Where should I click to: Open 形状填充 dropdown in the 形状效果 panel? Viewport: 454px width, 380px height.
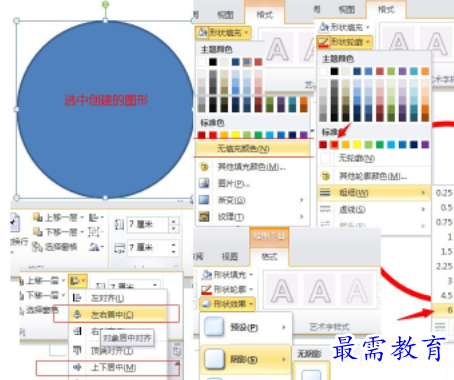coord(227,275)
